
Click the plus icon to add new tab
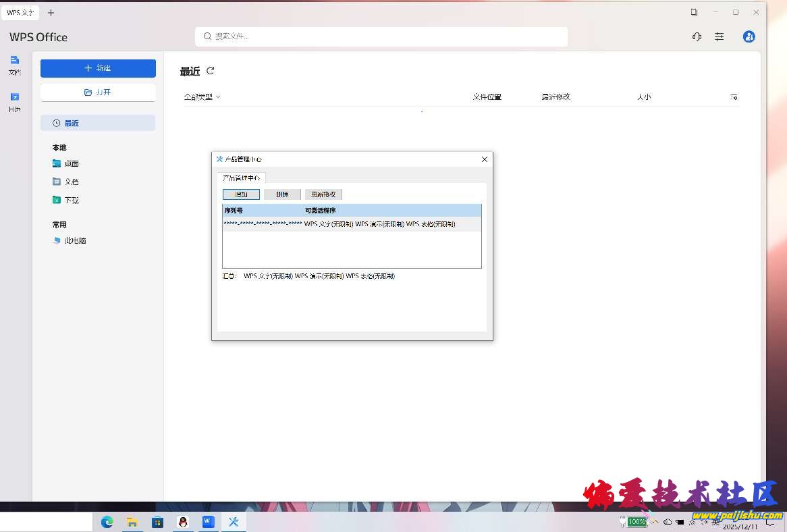click(51, 13)
